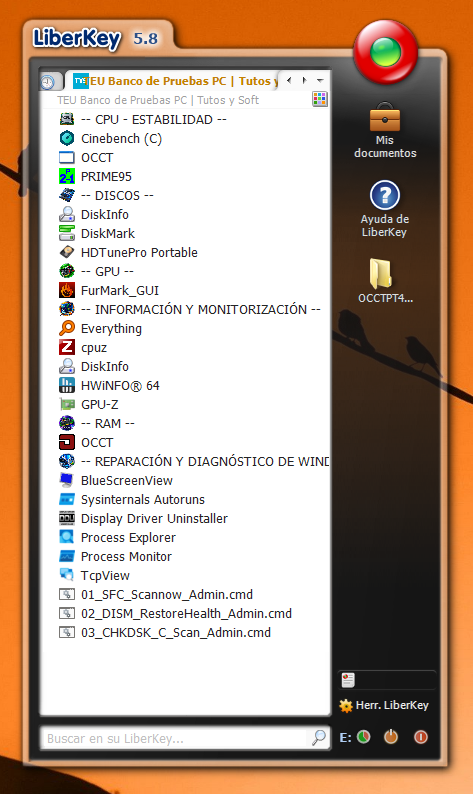This screenshot has width=473, height=794.
Task: Select the -- GPU -- section header
Action: point(107,271)
